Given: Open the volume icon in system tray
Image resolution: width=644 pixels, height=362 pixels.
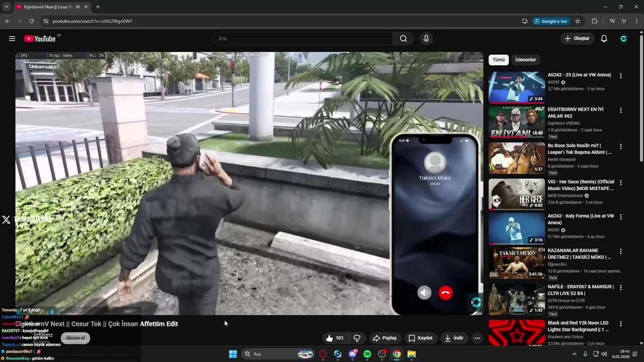Looking at the screenshot, I should coord(604,354).
